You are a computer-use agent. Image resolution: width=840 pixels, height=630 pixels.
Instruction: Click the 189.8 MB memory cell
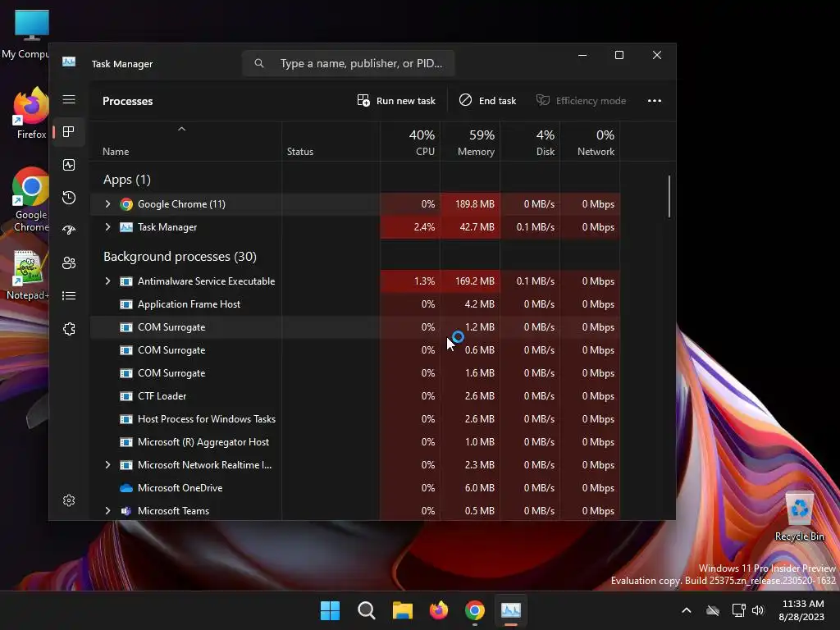point(470,204)
